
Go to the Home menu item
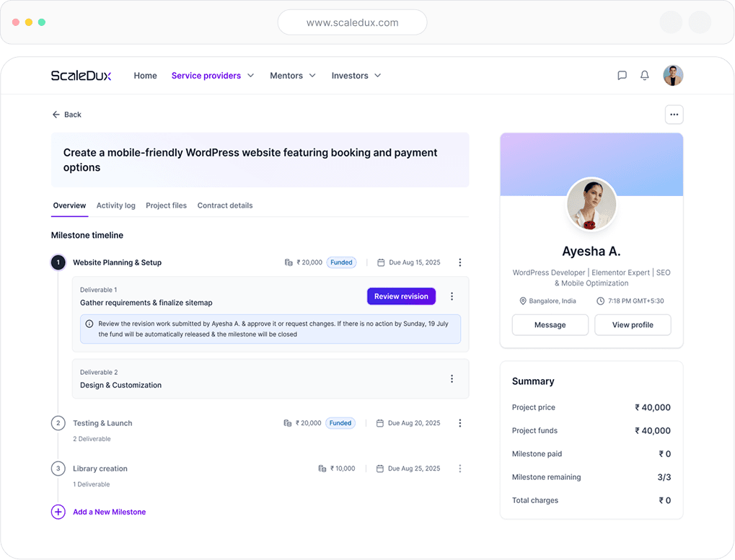145,76
